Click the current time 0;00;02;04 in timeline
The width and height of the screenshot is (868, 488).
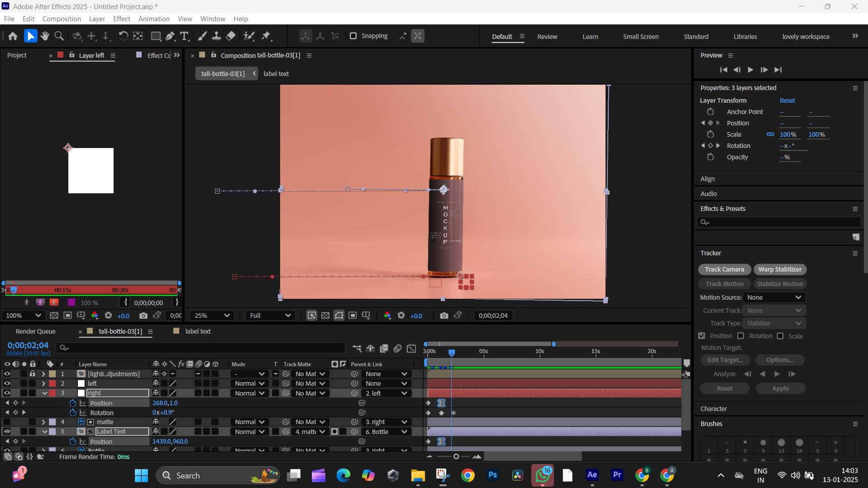tap(28, 345)
